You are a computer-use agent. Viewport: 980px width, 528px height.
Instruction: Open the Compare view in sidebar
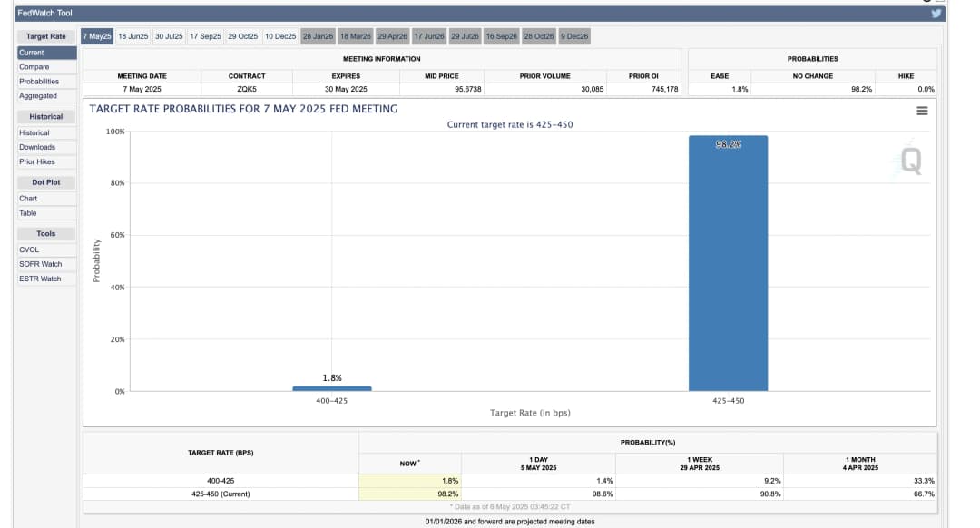point(34,67)
